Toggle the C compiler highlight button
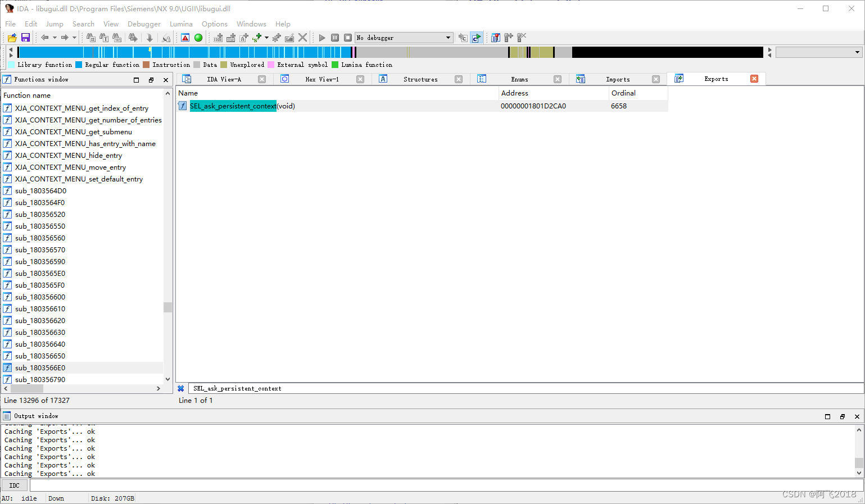 [x=476, y=37]
